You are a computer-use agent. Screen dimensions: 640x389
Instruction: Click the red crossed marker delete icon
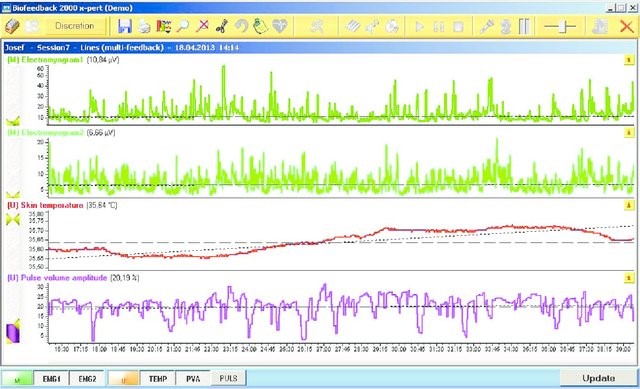202,27
